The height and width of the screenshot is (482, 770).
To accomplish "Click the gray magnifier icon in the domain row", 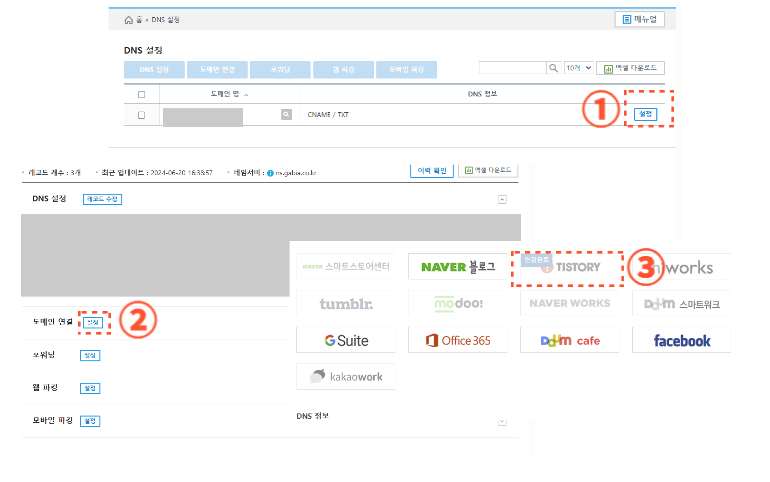I will coord(286,114).
